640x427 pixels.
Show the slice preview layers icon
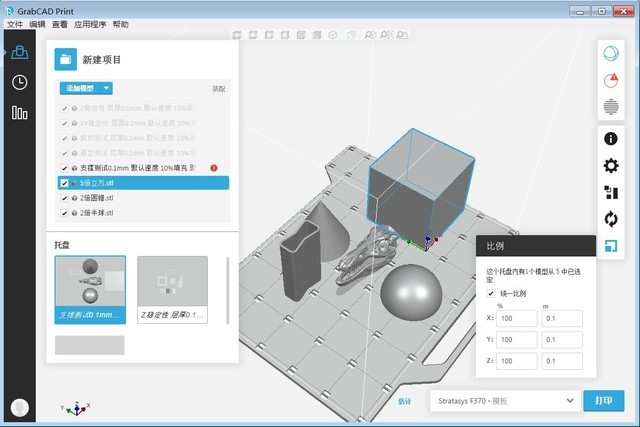tap(611, 107)
